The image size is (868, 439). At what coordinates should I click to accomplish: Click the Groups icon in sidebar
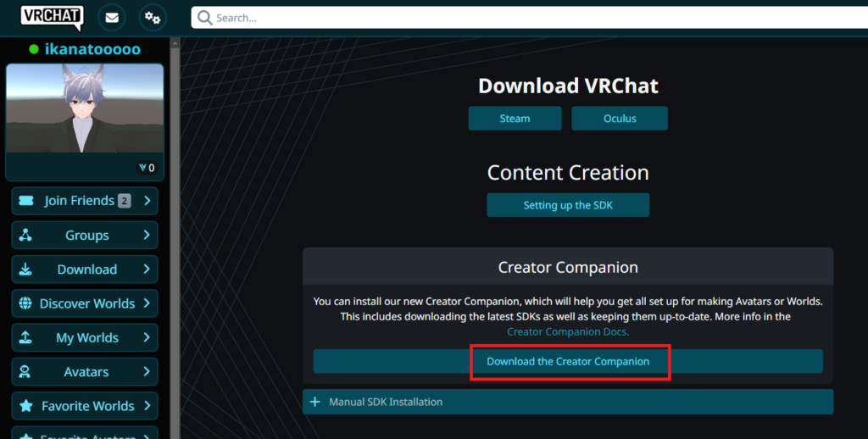25,235
